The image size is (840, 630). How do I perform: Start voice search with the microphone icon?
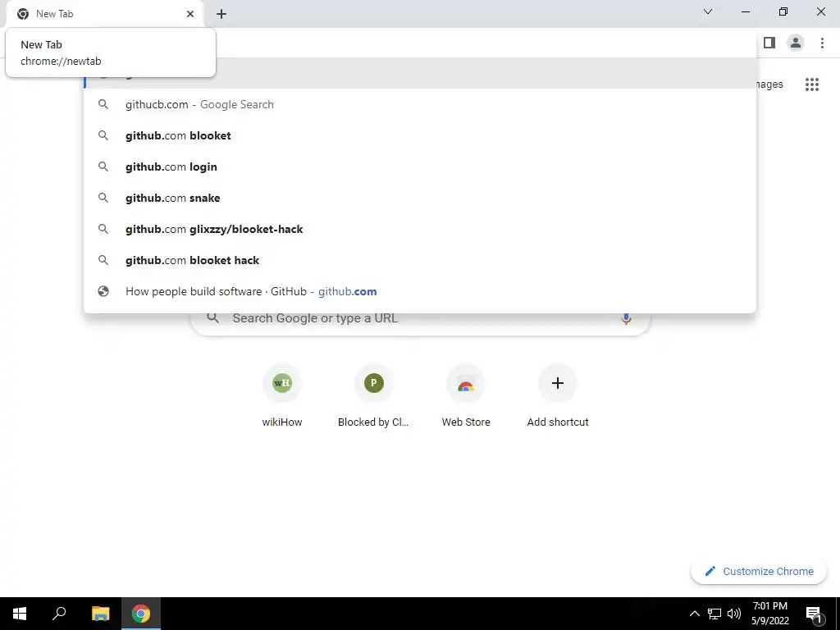(x=626, y=318)
